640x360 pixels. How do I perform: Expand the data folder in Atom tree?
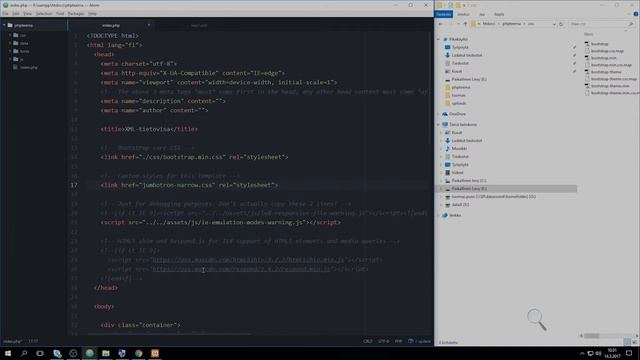pyautogui.click(x=10, y=43)
